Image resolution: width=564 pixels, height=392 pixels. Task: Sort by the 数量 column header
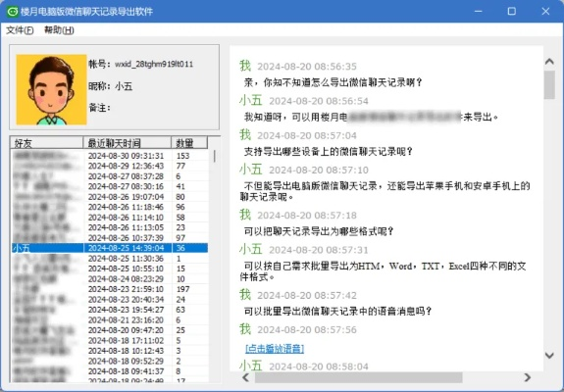[189, 143]
